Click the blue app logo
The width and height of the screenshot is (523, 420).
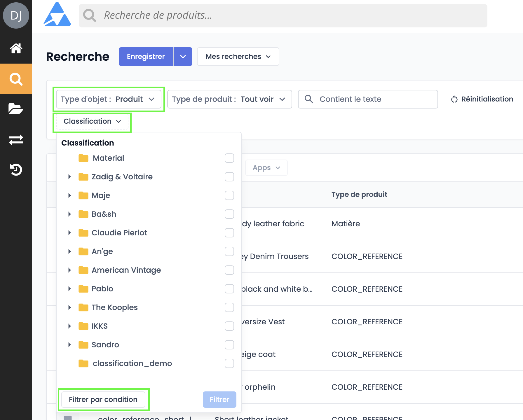57,15
